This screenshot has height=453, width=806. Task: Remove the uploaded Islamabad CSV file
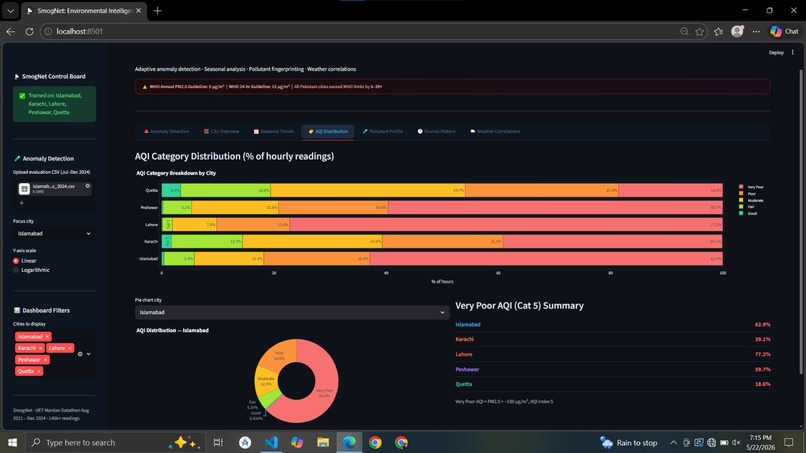click(87, 186)
